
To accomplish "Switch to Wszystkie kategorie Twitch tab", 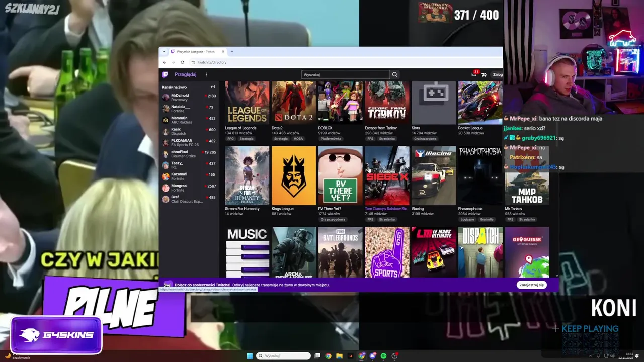I will (x=196, y=51).
